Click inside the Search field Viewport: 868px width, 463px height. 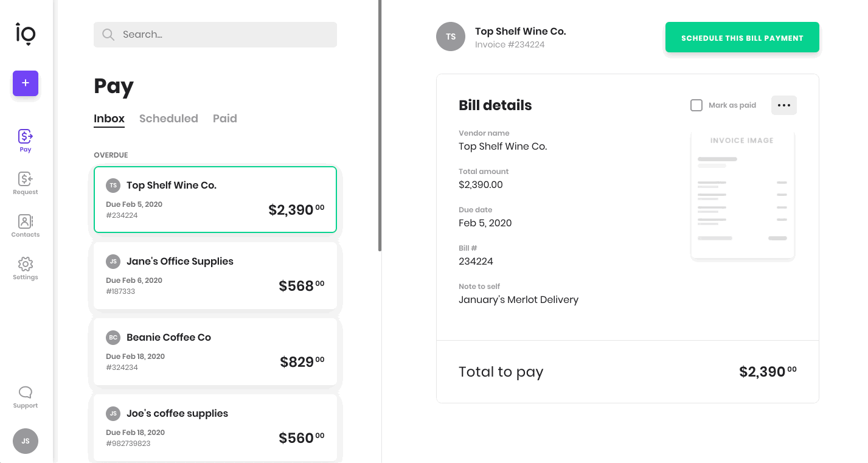(x=215, y=35)
